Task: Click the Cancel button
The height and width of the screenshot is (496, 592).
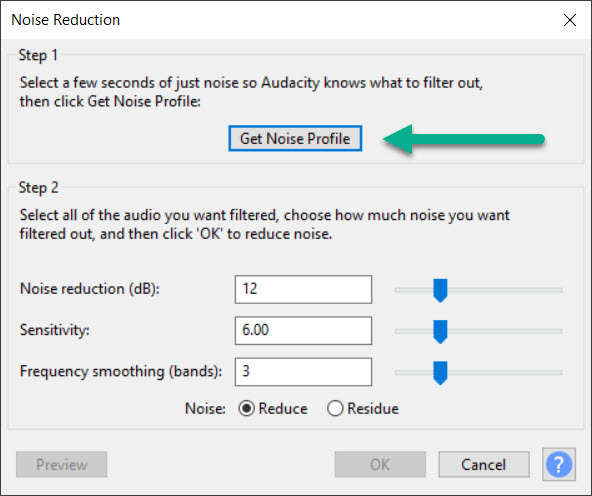Action: click(484, 464)
